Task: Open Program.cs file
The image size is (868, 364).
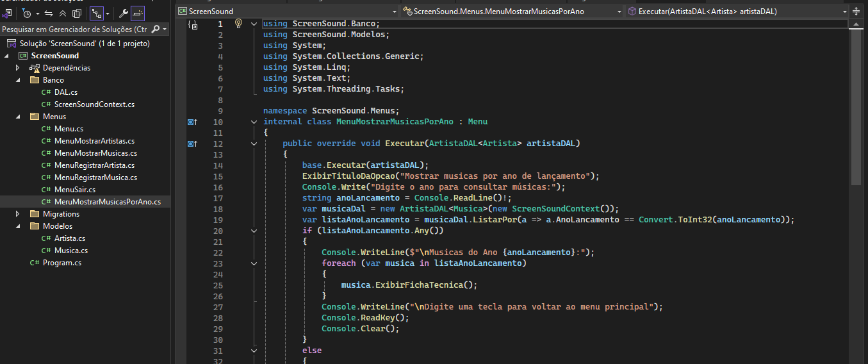Action: tap(62, 263)
